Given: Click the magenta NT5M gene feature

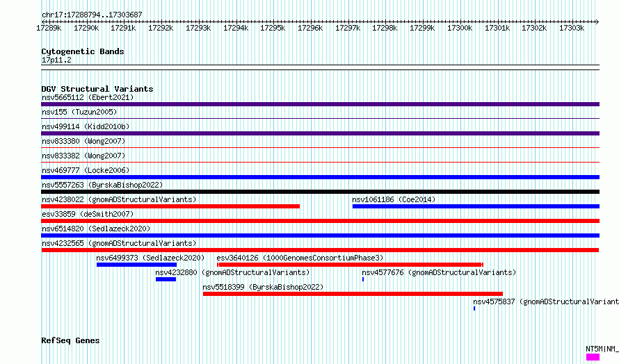Looking at the screenshot, I should click(x=593, y=357).
